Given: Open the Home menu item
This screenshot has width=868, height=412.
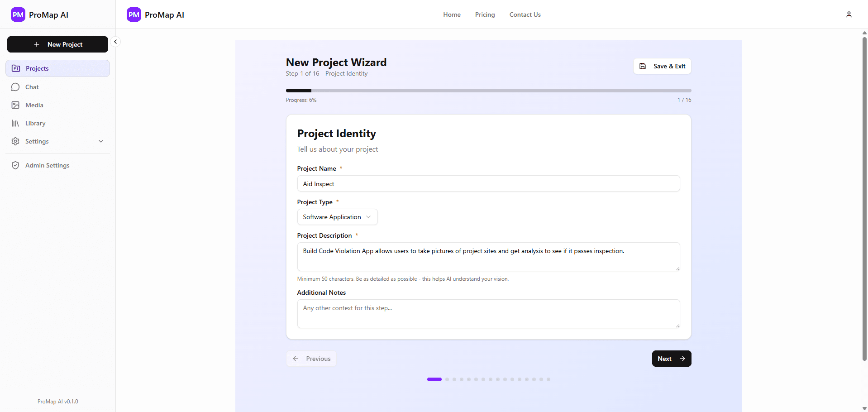Looking at the screenshot, I should [x=451, y=14].
